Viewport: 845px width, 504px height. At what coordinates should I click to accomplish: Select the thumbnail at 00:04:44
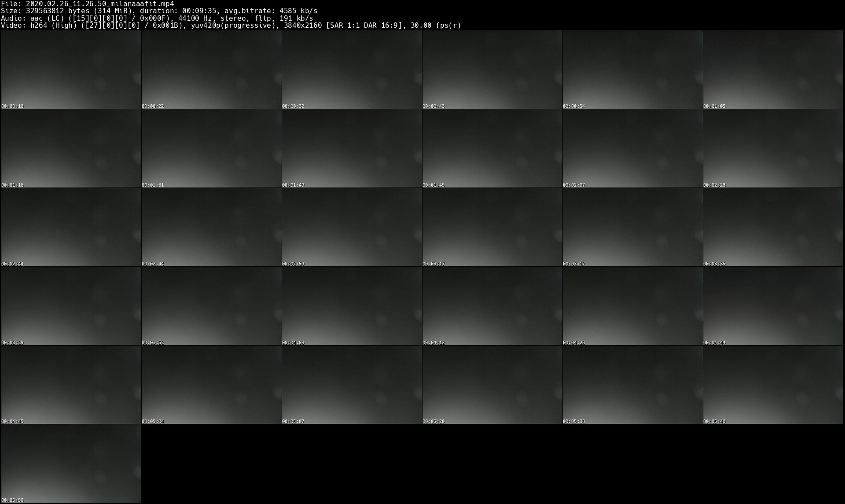pos(773,306)
